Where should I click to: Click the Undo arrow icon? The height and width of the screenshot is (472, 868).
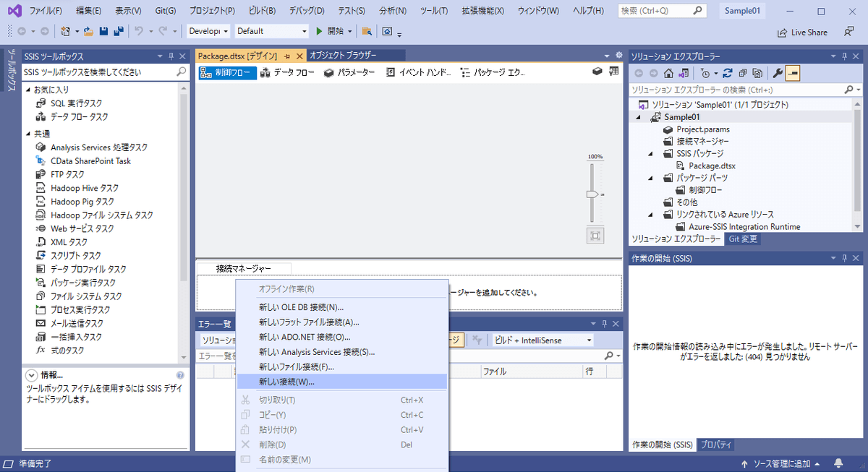(x=139, y=32)
